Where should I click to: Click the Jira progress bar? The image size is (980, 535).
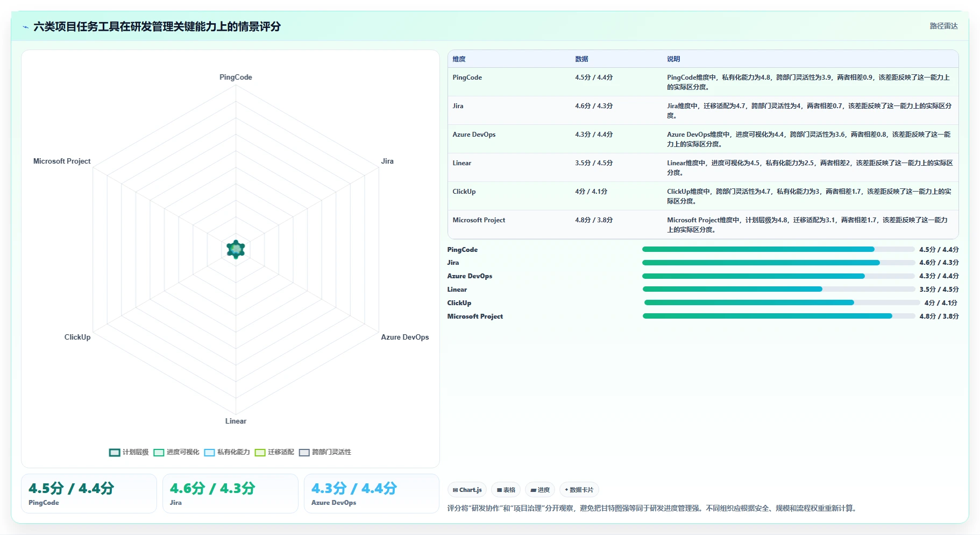click(778, 263)
